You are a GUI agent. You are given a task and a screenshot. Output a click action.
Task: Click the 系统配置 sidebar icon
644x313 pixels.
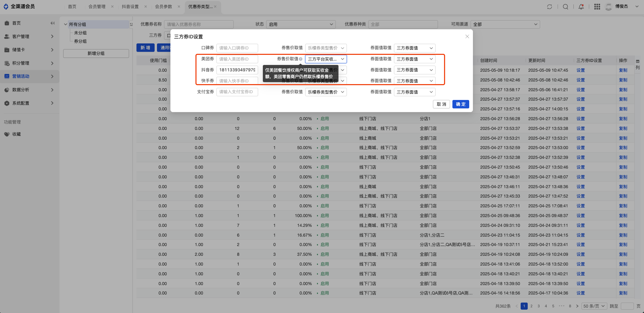[x=7, y=103]
